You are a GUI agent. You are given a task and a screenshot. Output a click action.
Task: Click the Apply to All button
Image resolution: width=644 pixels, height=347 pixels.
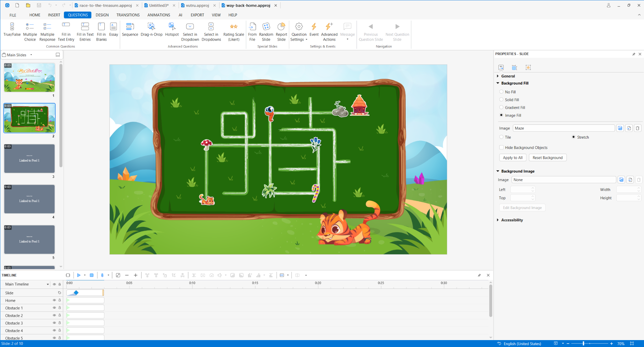coord(513,157)
